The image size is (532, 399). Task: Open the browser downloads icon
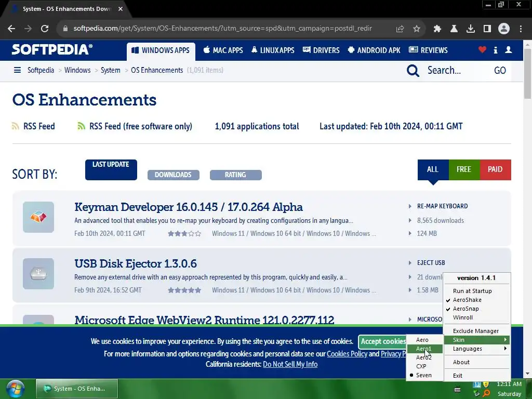471,29
